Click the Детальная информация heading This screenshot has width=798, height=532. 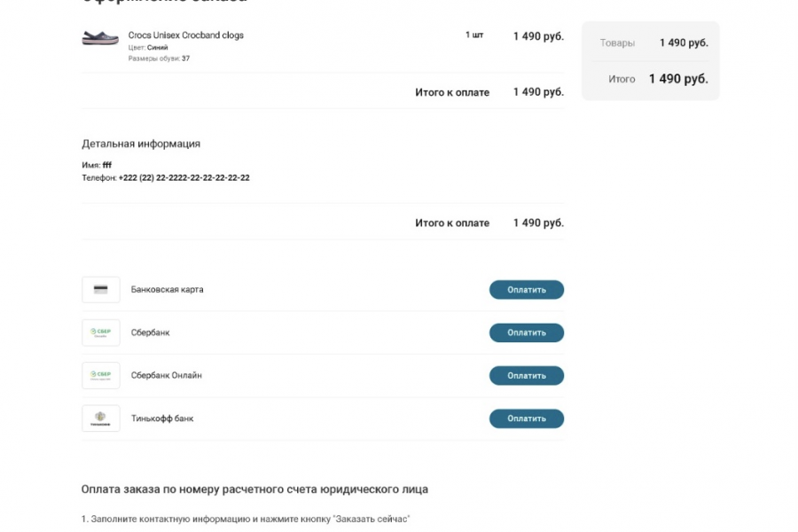click(140, 144)
